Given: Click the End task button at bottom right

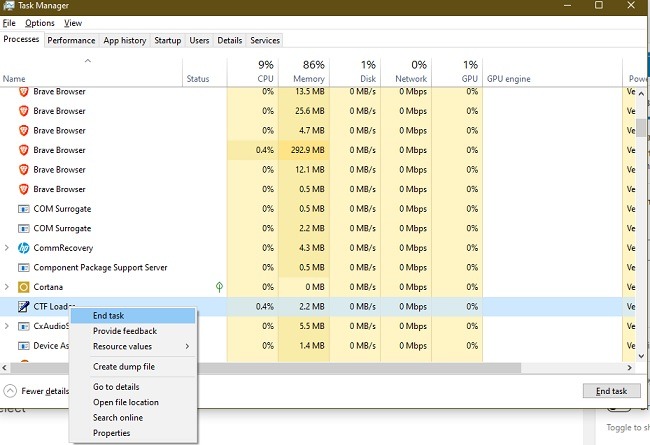Looking at the screenshot, I should 611,391.
